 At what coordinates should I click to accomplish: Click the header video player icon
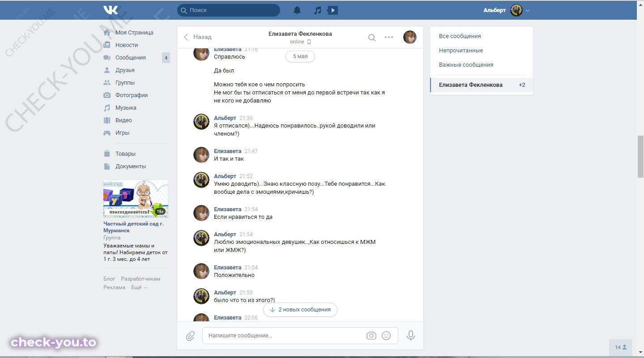click(x=333, y=10)
